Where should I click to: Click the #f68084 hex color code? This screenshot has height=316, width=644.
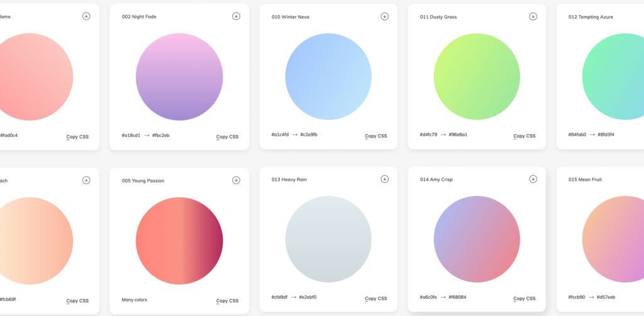coord(458,297)
